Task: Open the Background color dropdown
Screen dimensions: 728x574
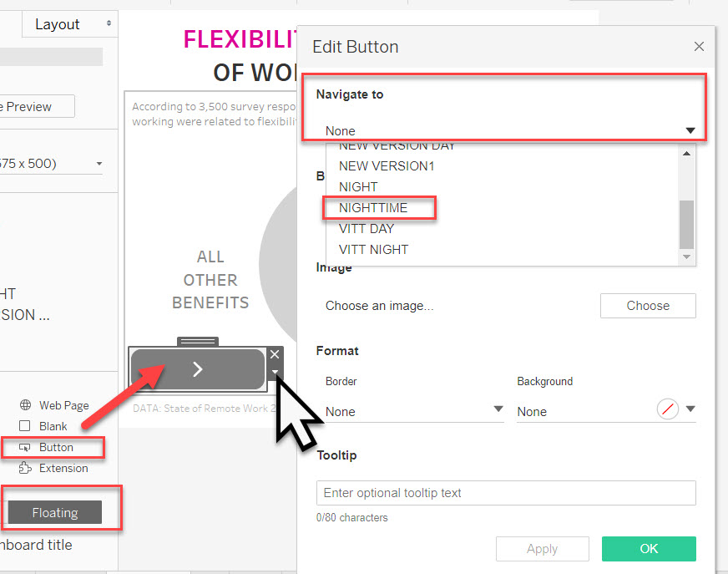Action: point(690,410)
